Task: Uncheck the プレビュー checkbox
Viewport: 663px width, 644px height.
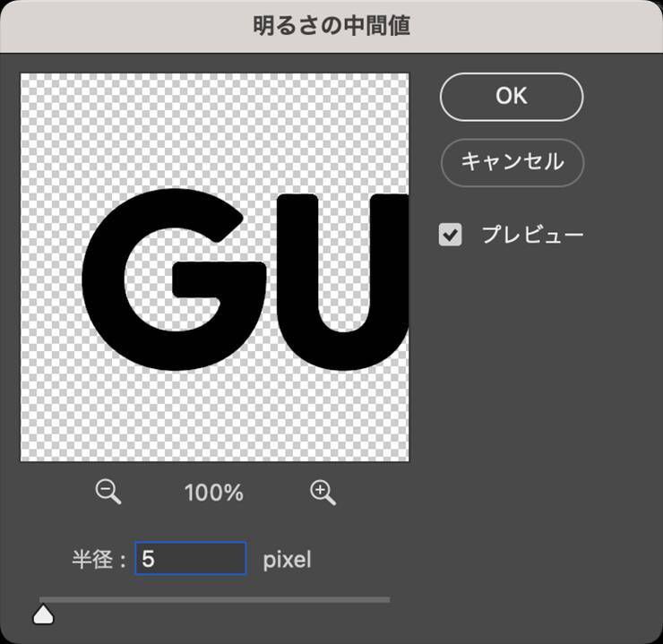Action: click(x=451, y=235)
